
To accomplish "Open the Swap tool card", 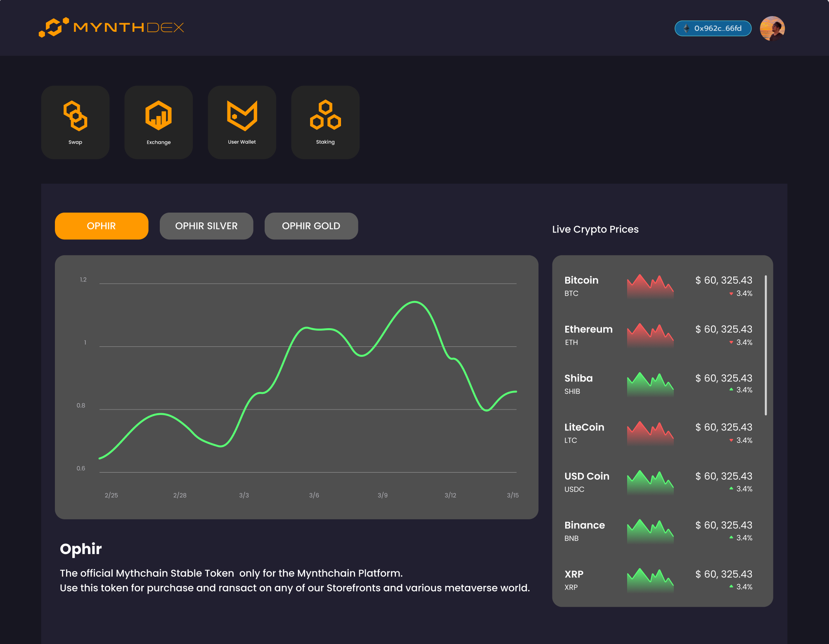I will [75, 122].
